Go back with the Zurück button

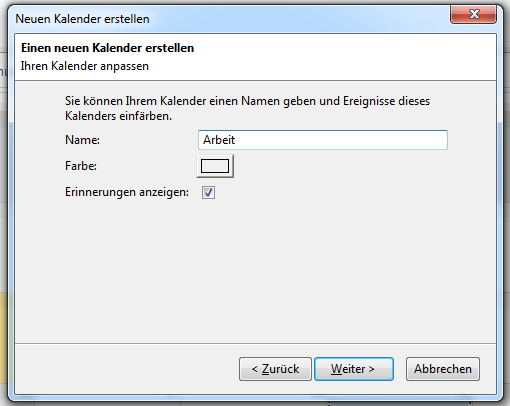pos(275,369)
